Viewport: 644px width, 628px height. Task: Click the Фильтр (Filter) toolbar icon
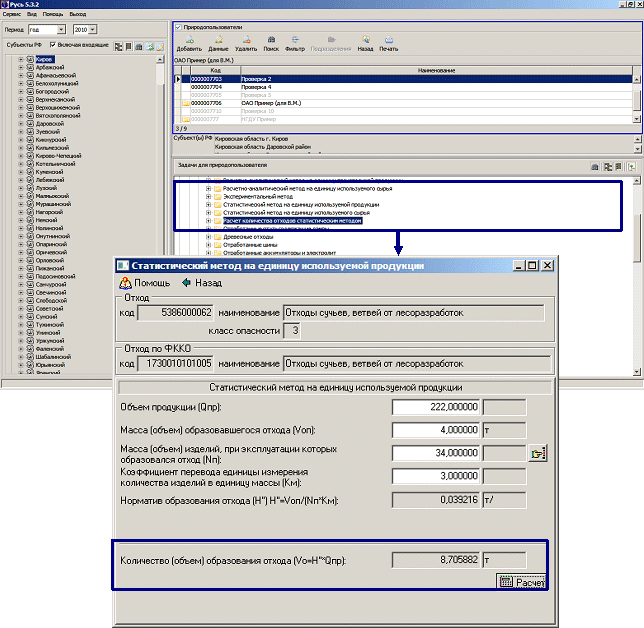(296, 40)
